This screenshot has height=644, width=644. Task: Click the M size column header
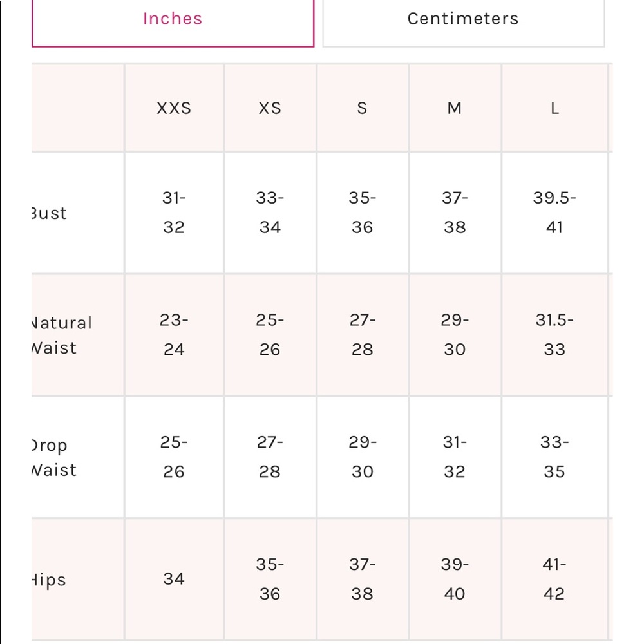(455, 108)
